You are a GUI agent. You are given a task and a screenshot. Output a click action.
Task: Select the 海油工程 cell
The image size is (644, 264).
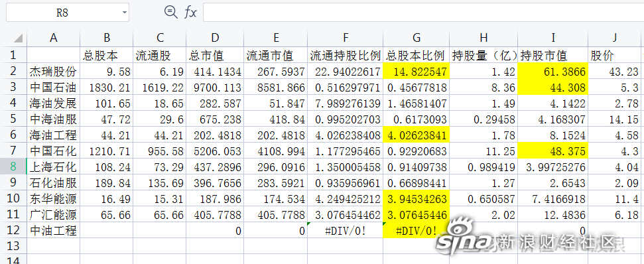[54, 135]
